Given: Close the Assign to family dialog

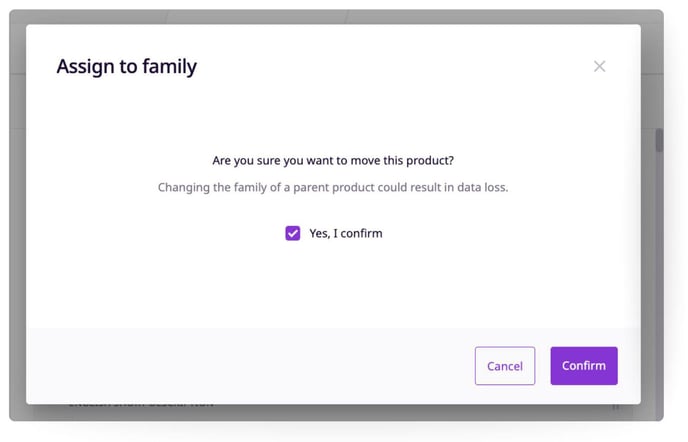Looking at the screenshot, I should [599, 66].
